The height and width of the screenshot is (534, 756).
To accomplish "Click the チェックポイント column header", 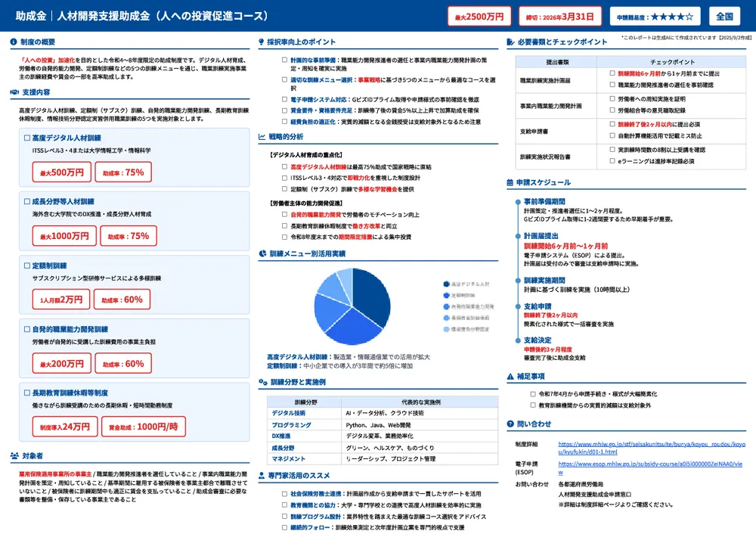I will 673,62.
